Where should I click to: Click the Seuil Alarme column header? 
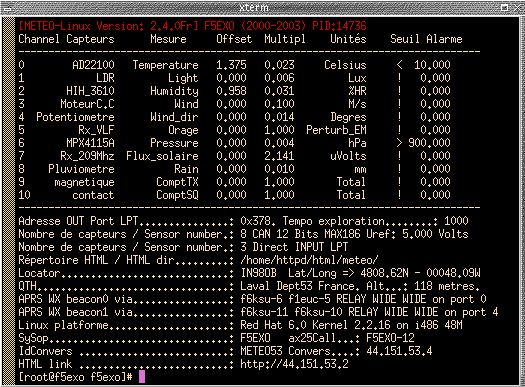(x=426, y=39)
